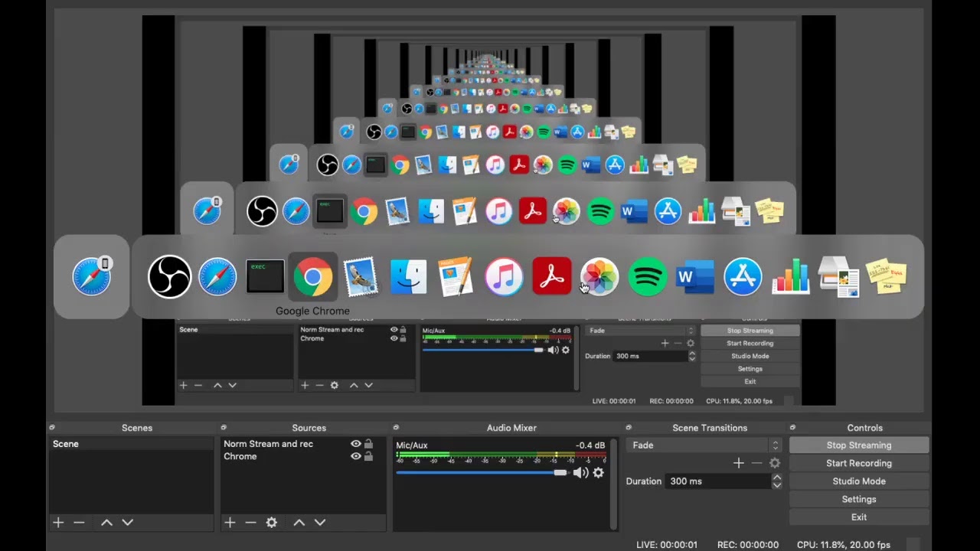Lock the Chrome source
980x551 pixels.
coord(368,456)
